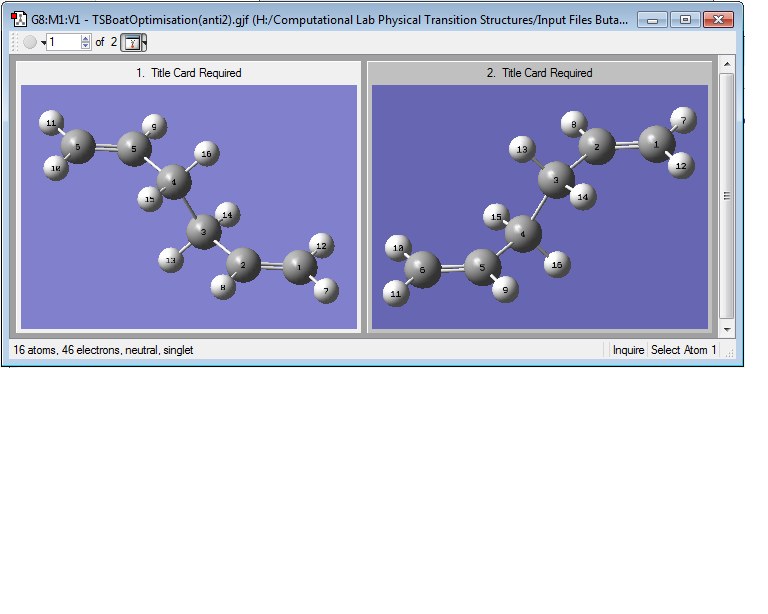Viewport: 768px width, 614px height.
Task: Click the window resize grip in status bar
Action: click(x=729, y=353)
